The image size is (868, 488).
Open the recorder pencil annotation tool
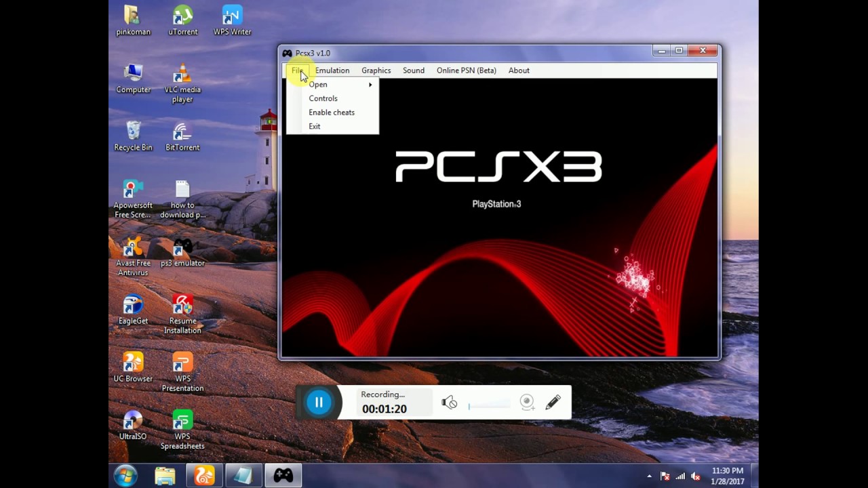553,403
